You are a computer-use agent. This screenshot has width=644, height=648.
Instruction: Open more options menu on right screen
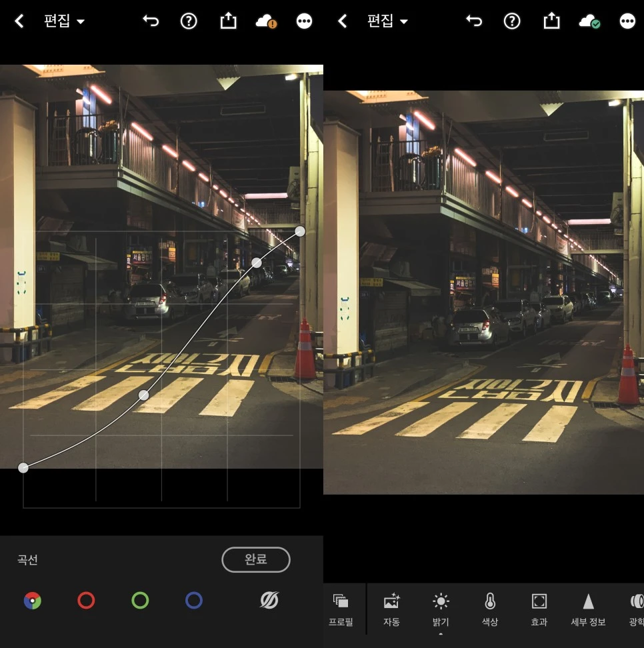pyautogui.click(x=627, y=21)
